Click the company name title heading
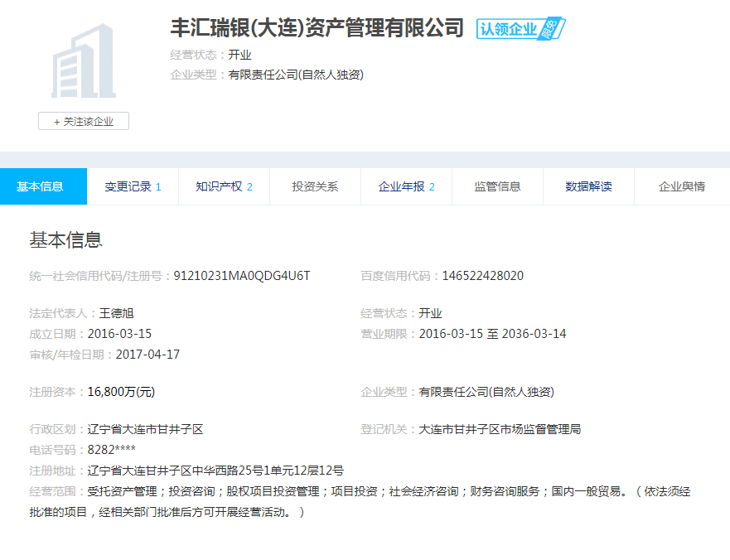This screenshot has height=560, width=730. point(317,27)
